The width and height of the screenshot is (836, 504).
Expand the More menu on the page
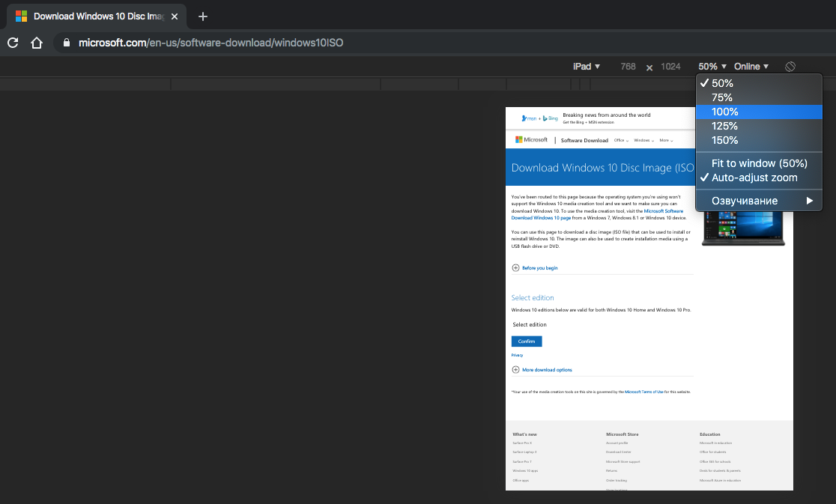pos(666,141)
